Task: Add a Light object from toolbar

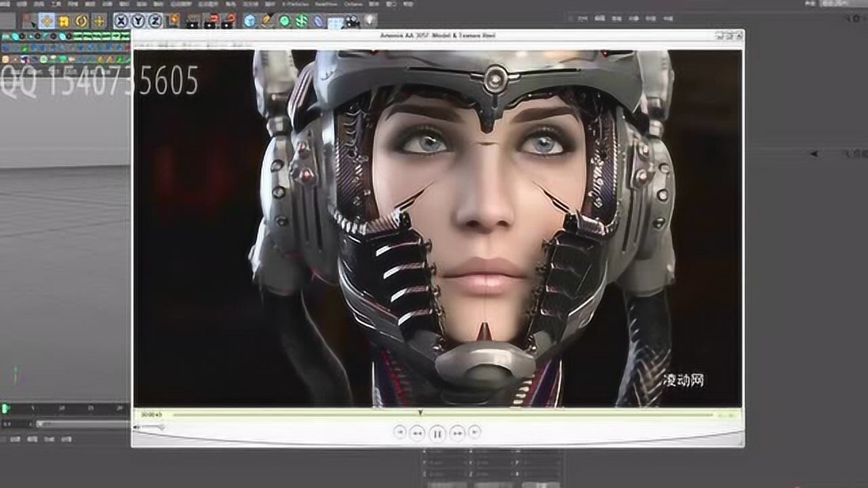Action: pos(370,21)
